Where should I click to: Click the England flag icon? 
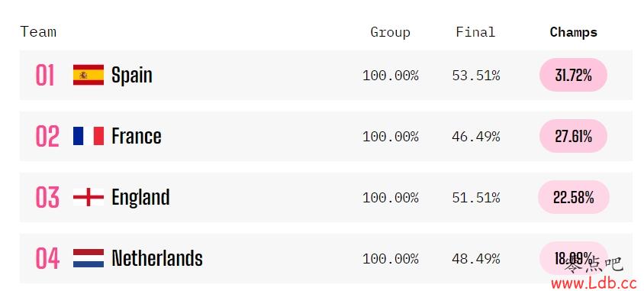pyautogui.click(x=89, y=197)
